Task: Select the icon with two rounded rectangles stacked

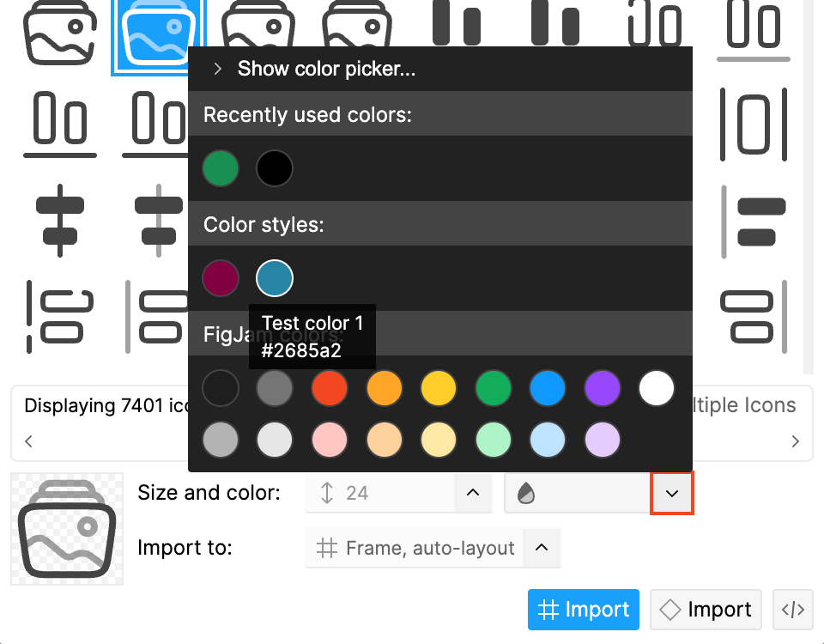Action: tap(753, 318)
